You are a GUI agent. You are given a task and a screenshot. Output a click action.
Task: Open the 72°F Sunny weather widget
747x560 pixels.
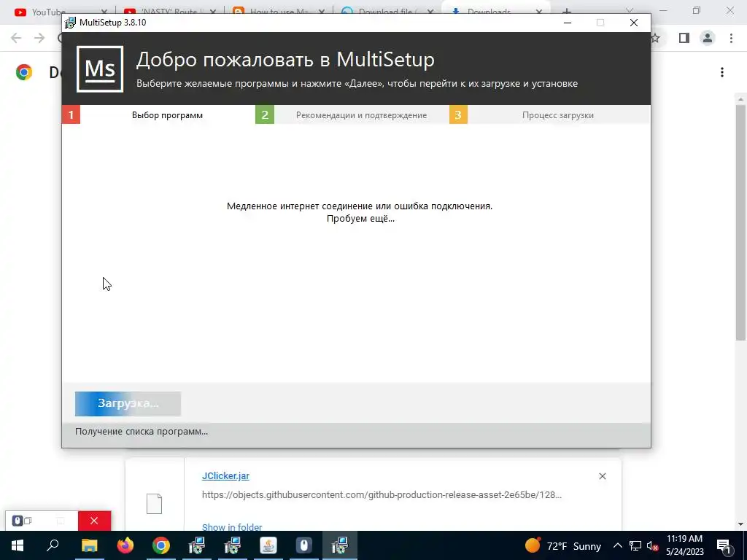pos(562,545)
